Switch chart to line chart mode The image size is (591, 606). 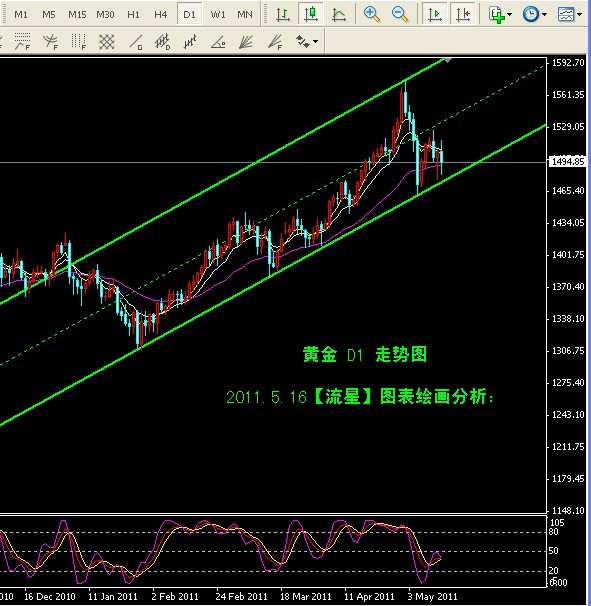pyautogui.click(x=339, y=15)
